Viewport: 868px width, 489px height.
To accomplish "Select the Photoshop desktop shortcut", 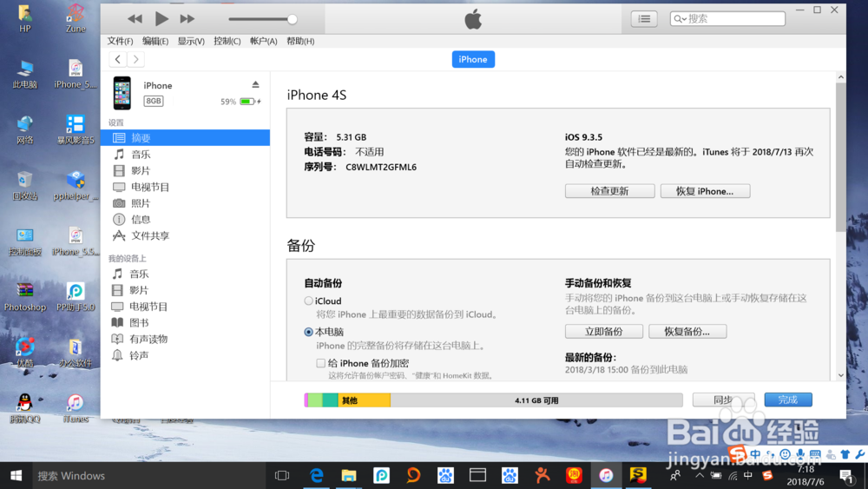I will [x=25, y=297].
